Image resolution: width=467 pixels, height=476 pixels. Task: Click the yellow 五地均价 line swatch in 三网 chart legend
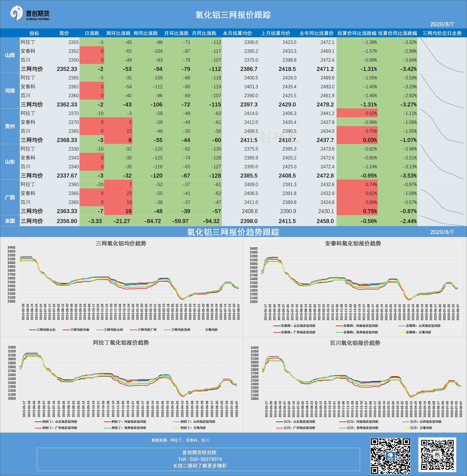tap(201, 330)
